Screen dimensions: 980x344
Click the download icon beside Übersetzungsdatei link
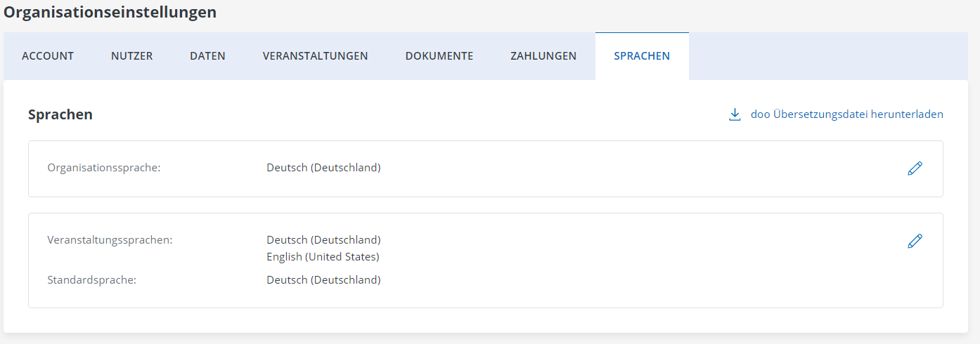735,114
